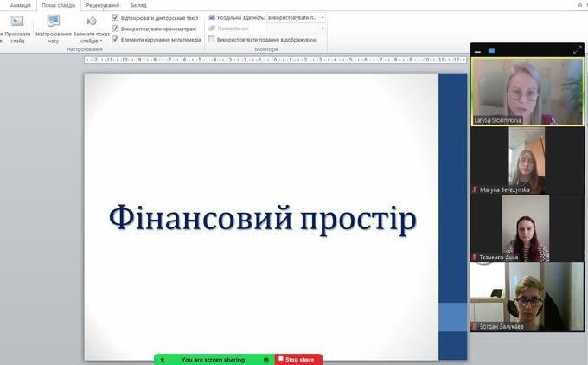
Task: Expand Записати показ слайдів dropdown arrow
Action: click(101, 40)
